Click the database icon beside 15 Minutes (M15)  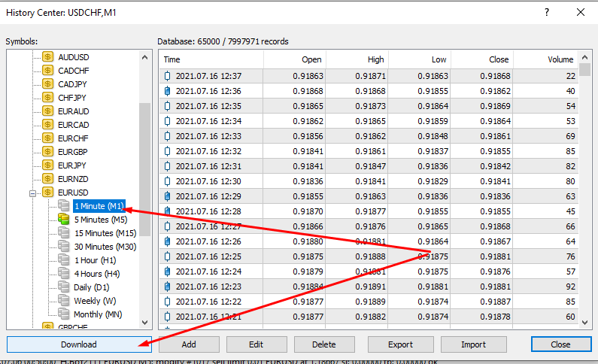[x=64, y=233]
